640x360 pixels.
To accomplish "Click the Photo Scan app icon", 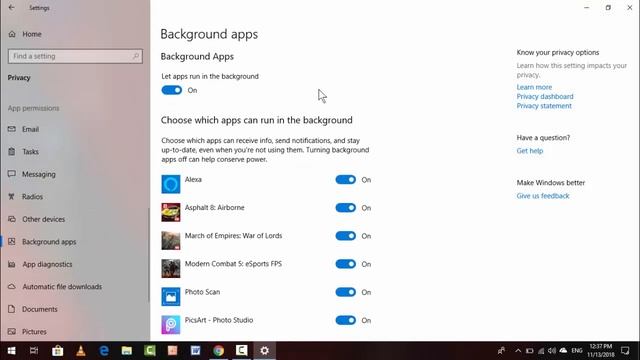I will tap(171, 297).
